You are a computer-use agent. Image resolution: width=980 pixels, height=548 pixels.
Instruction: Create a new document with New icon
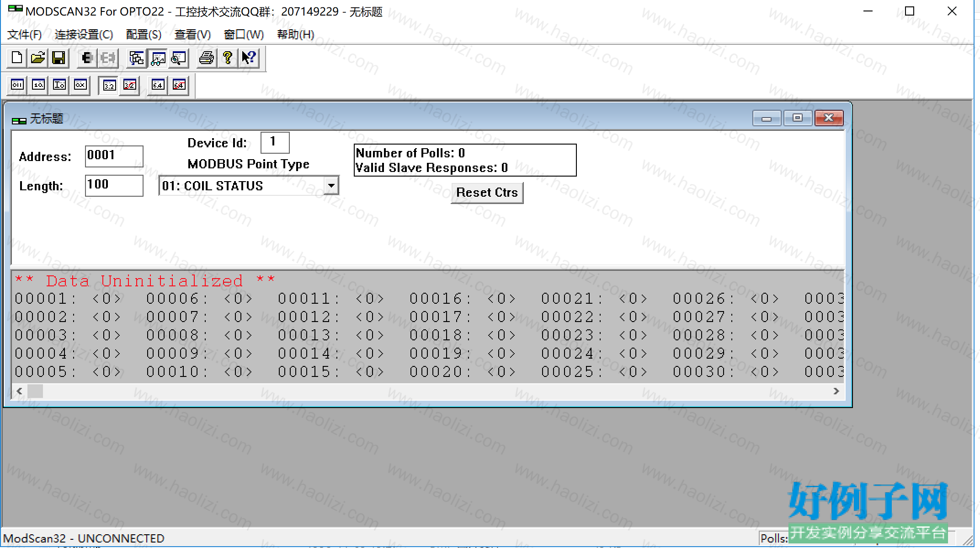[x=17, y=58]
